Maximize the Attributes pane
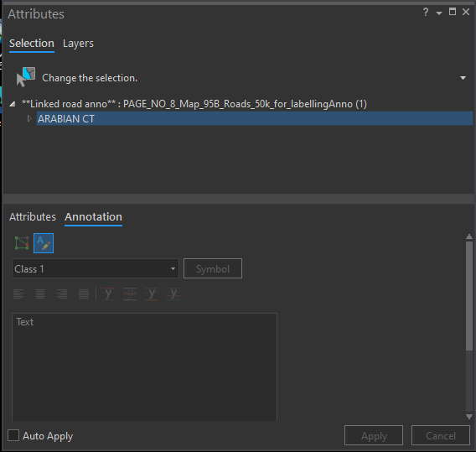Viewport: 476px width, 452px height. click(x=453, y=12)
